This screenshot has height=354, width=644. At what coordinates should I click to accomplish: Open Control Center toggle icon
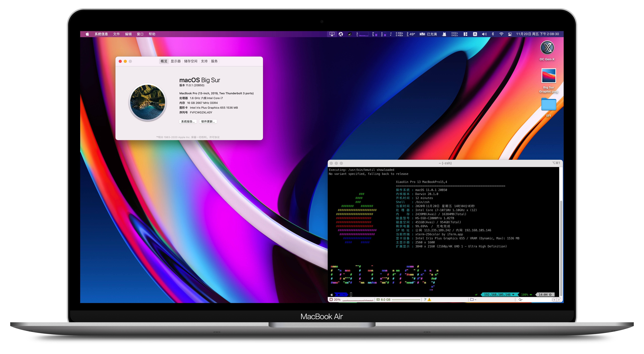click(510, 34)
